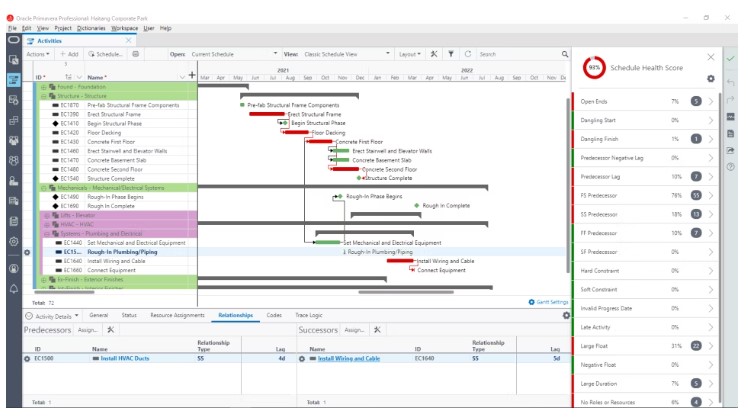Open the reports clipboard icon in sidebar
This screenshot has height=420, width=748.
tap(14, 221)
